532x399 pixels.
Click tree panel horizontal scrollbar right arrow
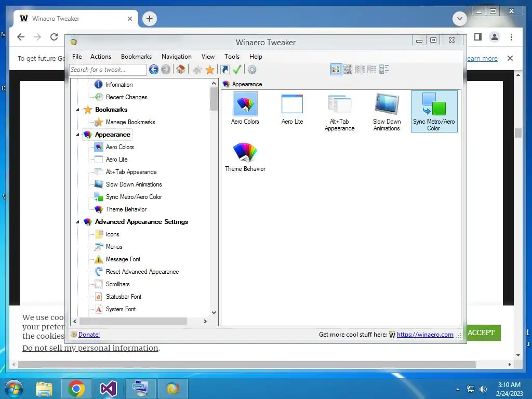coord(205,321)
